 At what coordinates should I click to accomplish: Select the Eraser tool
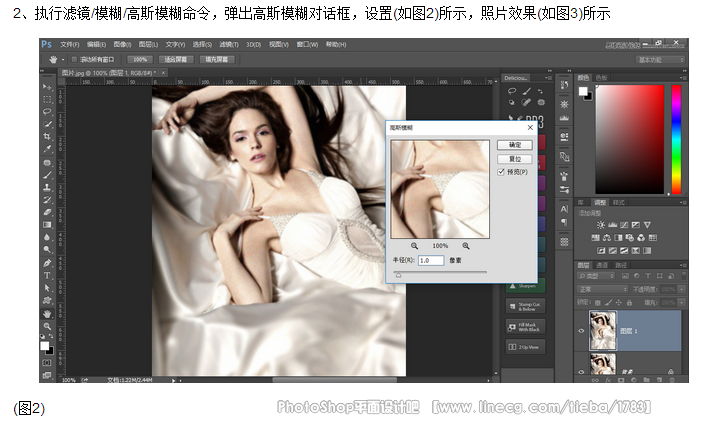47,212
